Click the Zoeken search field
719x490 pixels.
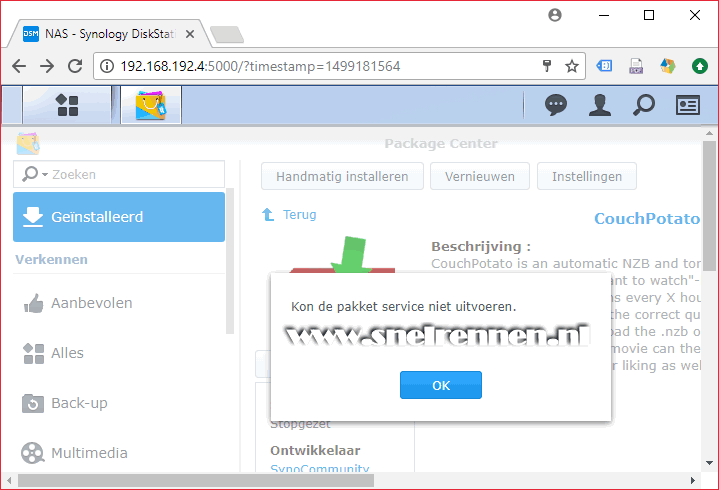119,174
